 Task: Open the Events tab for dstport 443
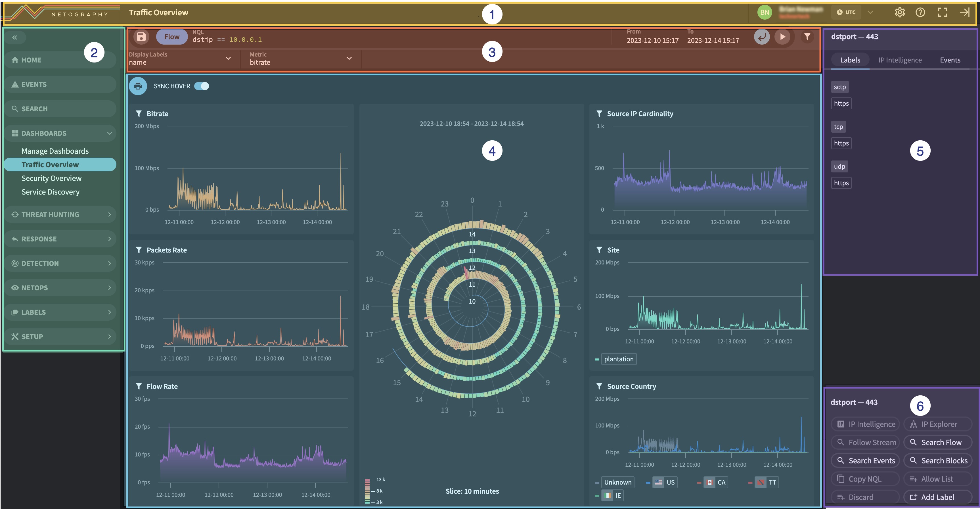(950, 60)
